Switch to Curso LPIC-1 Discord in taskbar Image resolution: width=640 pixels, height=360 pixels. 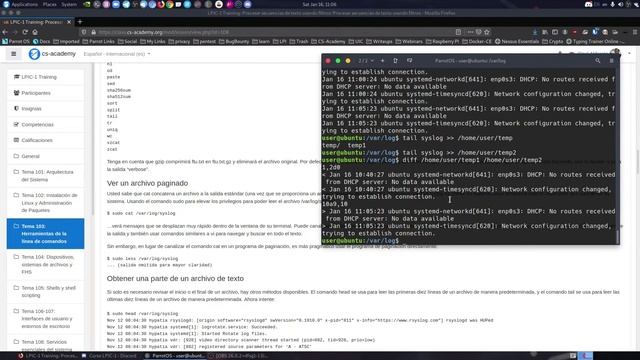click(x=109, y=356)
